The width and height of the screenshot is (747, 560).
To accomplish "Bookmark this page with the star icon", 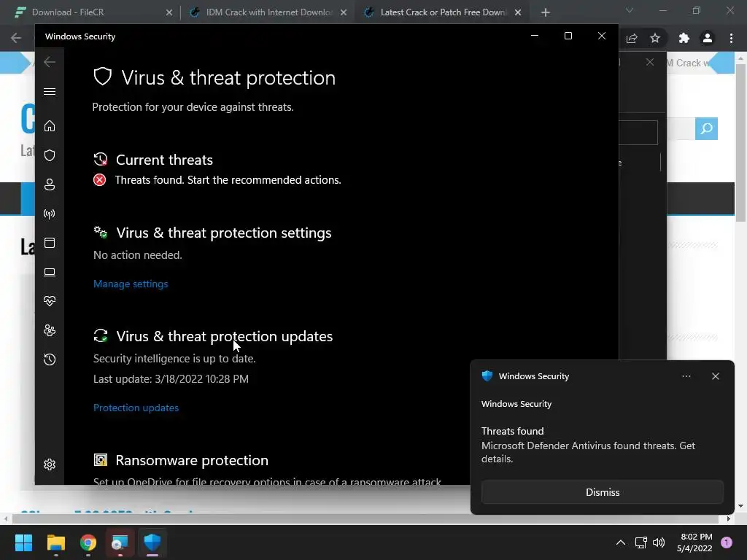I will 655,38.
